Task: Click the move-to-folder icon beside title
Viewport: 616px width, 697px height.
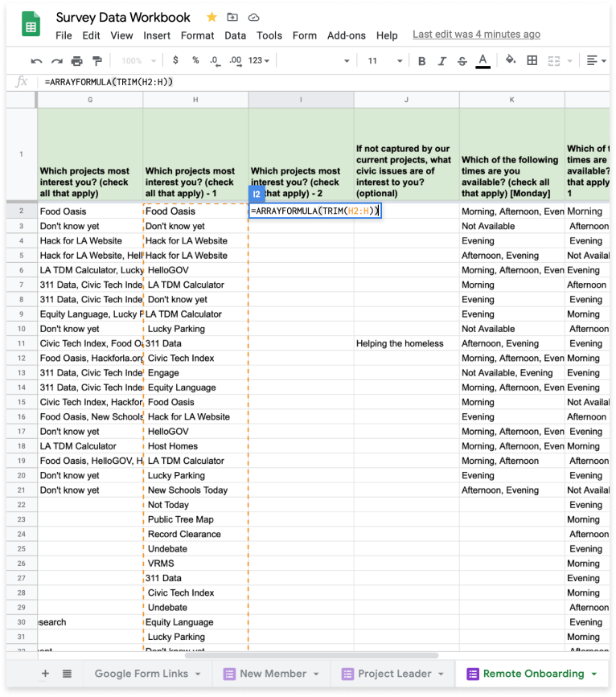Action: (x=233, y=17)
